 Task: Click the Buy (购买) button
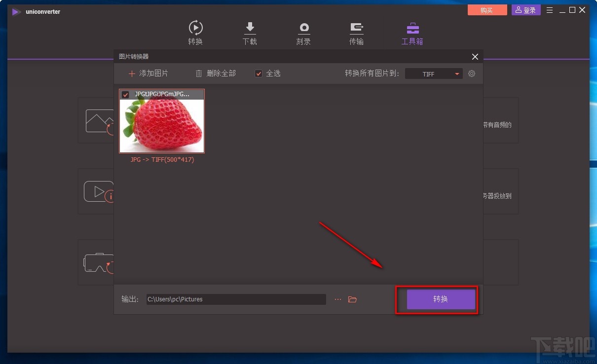(487, 10)
